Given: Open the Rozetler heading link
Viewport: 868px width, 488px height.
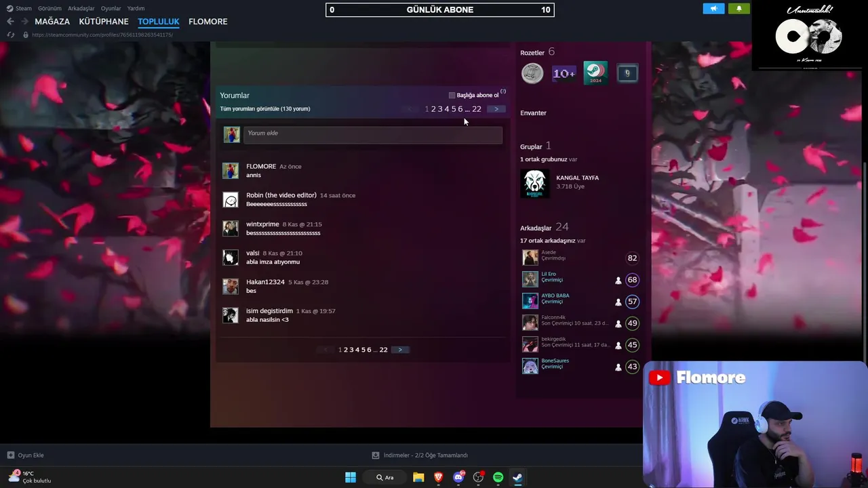Looking at the screenshot, I should (532, 53).
